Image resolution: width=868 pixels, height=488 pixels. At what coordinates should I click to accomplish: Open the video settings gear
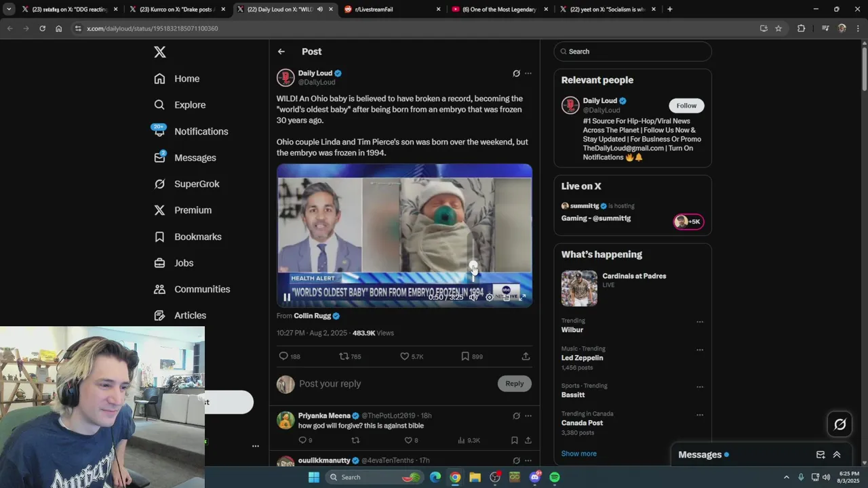490,297
